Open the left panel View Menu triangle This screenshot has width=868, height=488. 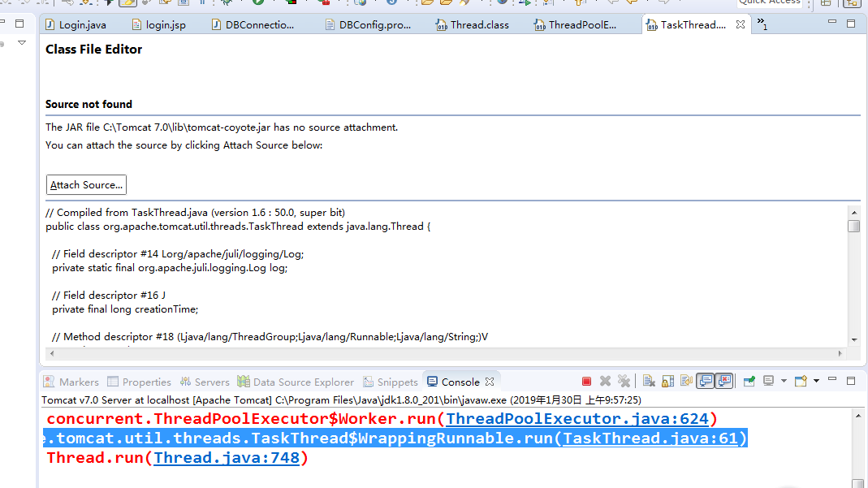(22, 42)
